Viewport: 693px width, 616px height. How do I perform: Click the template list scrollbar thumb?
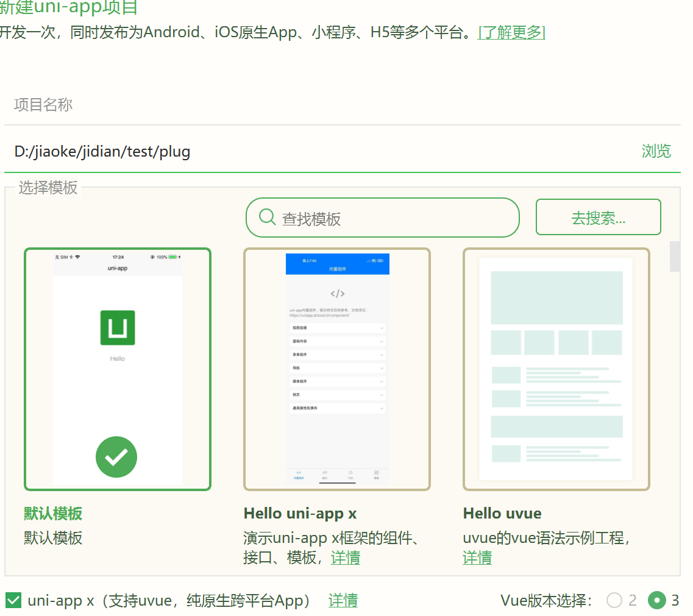pos(675,257)
